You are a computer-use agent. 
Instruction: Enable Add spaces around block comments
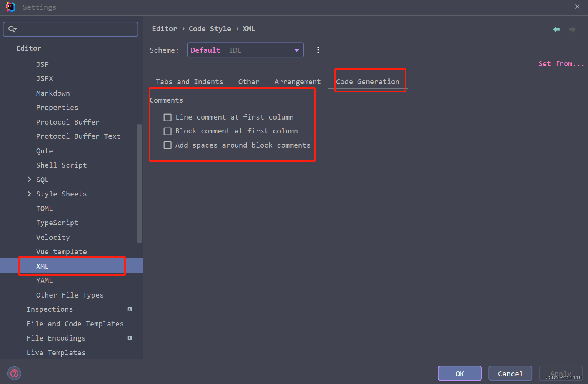tap(167, 145)
